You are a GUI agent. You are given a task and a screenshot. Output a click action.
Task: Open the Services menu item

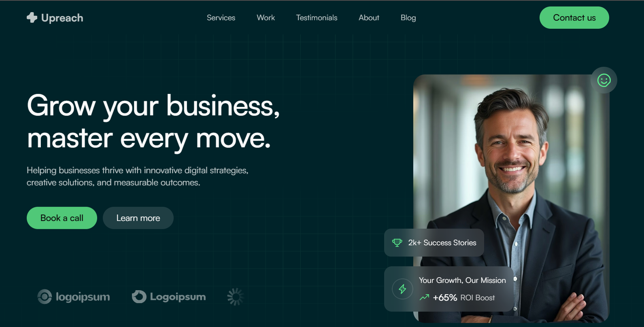[221, 18]
